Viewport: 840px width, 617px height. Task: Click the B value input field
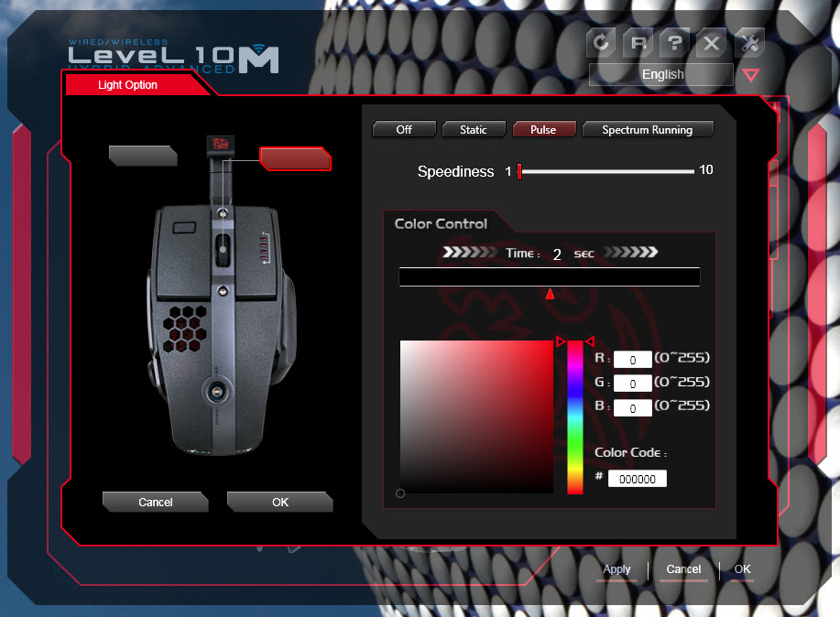pos(633,408)
